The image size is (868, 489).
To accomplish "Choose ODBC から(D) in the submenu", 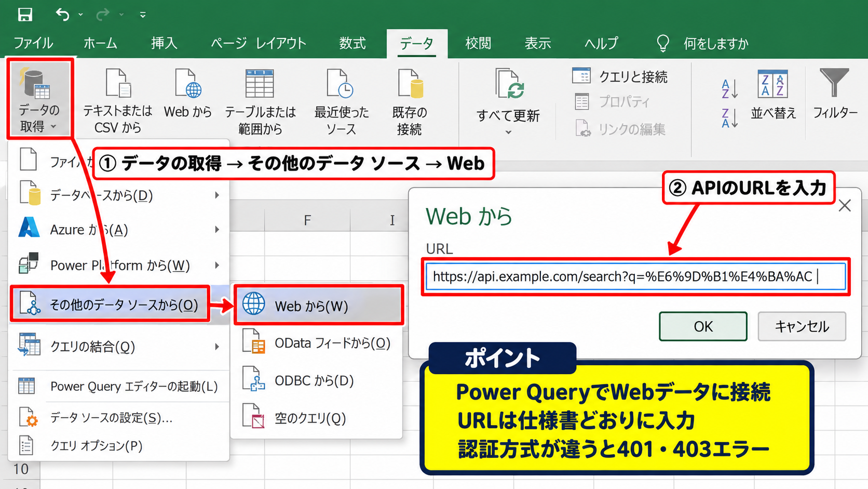I will (x=317, y=380).
